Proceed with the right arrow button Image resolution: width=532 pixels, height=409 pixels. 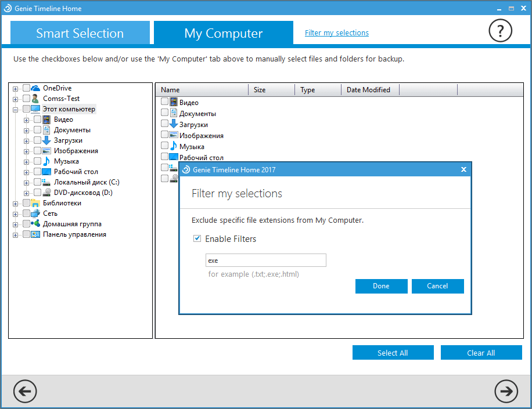point(506,391)
